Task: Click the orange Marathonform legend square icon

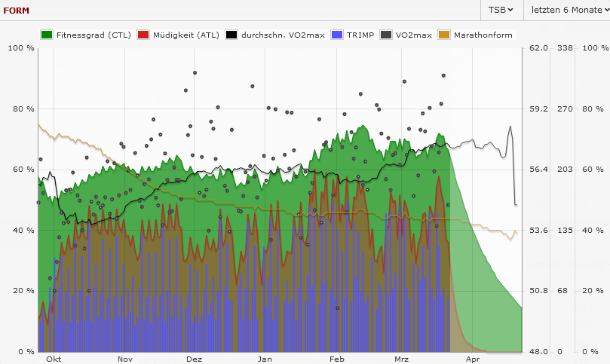Action: click(x=445, y=35)
